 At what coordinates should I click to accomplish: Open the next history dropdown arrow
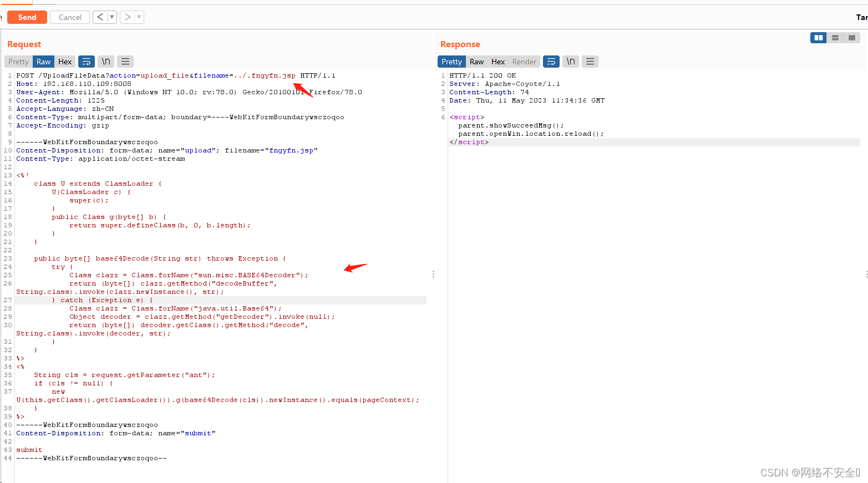tap(139, 17)
